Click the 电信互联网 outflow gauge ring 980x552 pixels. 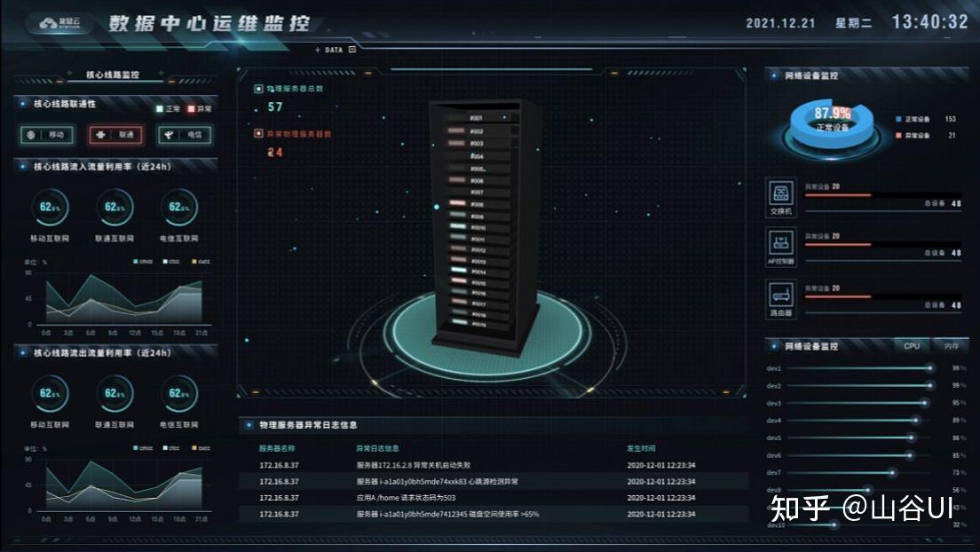pyautogui.click(x=179, y=393)
